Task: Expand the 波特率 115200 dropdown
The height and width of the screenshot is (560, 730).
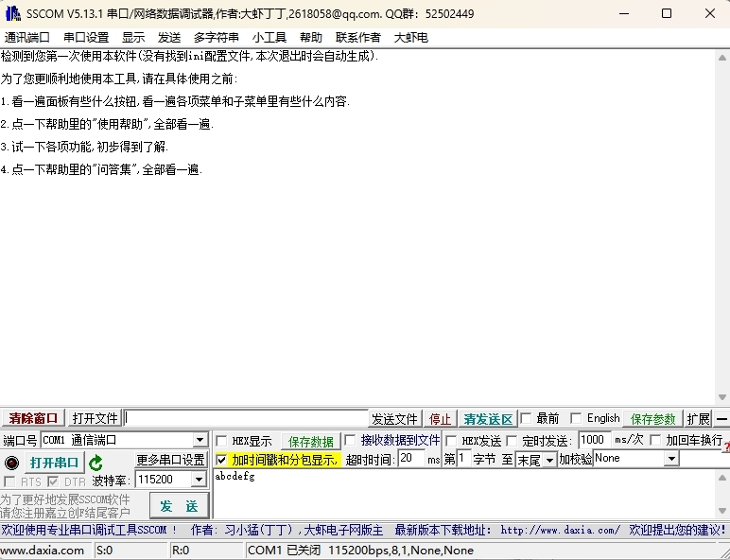Action: 199,480
